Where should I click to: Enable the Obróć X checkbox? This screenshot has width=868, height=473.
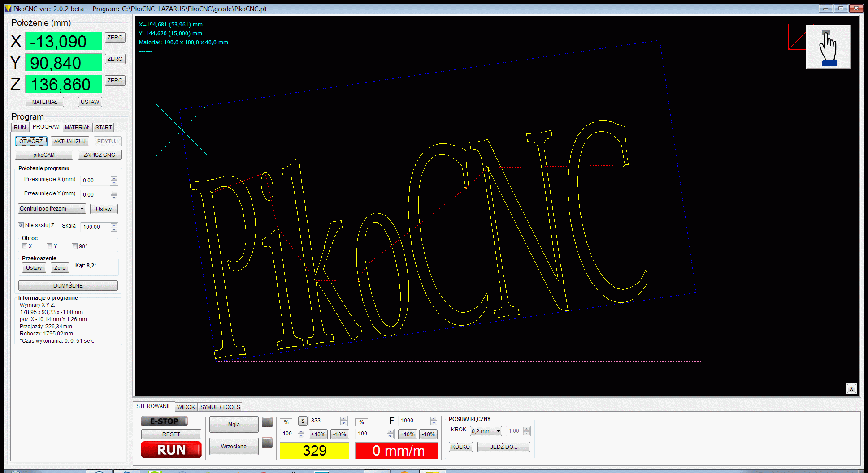(x=25, y=246)
